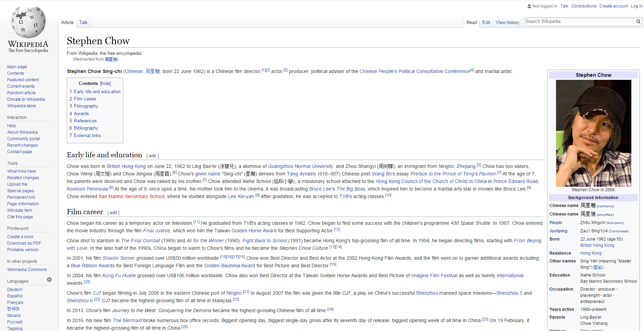644x331 pixels.
Task: Open Blue Ribbon Awards link
Action: (x=93, y=266)
